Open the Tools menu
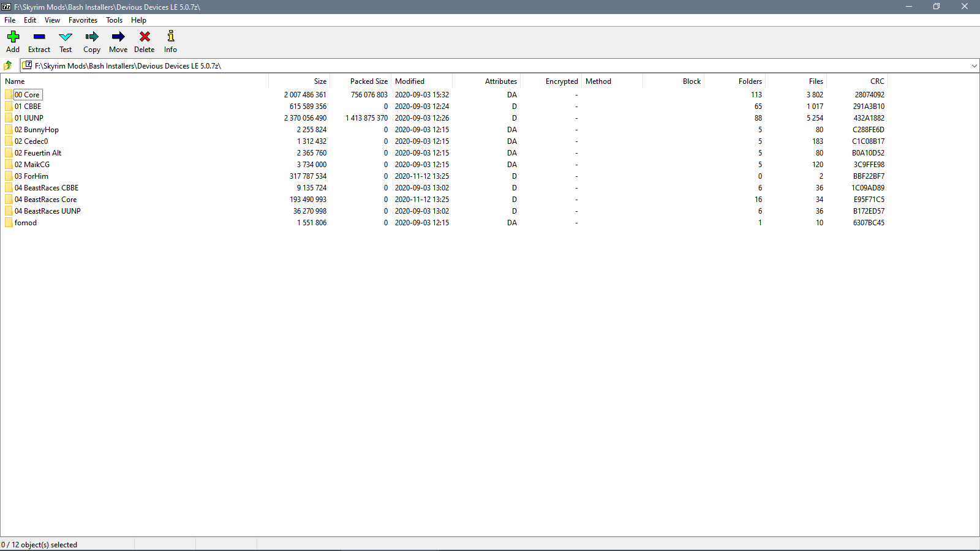980x551 pixels. pos(114,20)
